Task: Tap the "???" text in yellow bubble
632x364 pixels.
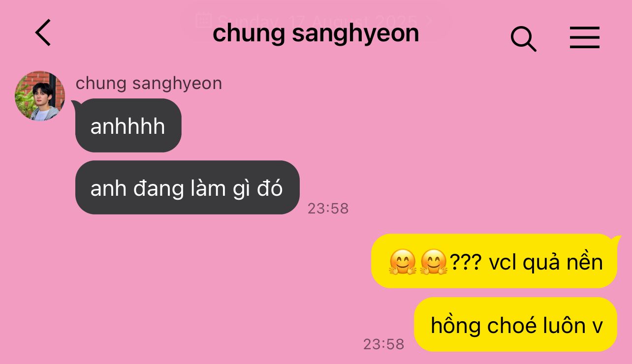Action: tap(465, 263)
